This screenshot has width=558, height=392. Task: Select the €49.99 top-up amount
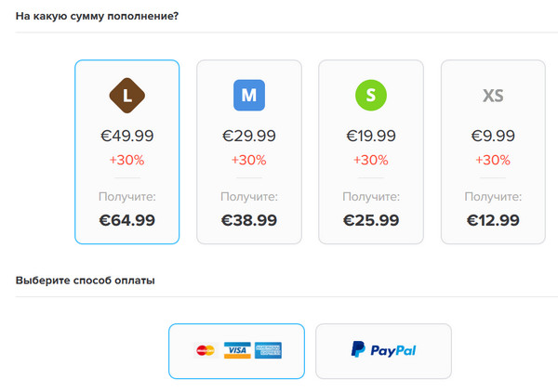127,136
